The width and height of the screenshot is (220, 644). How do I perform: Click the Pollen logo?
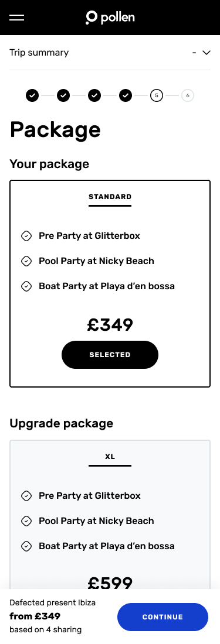click(110, 17)
